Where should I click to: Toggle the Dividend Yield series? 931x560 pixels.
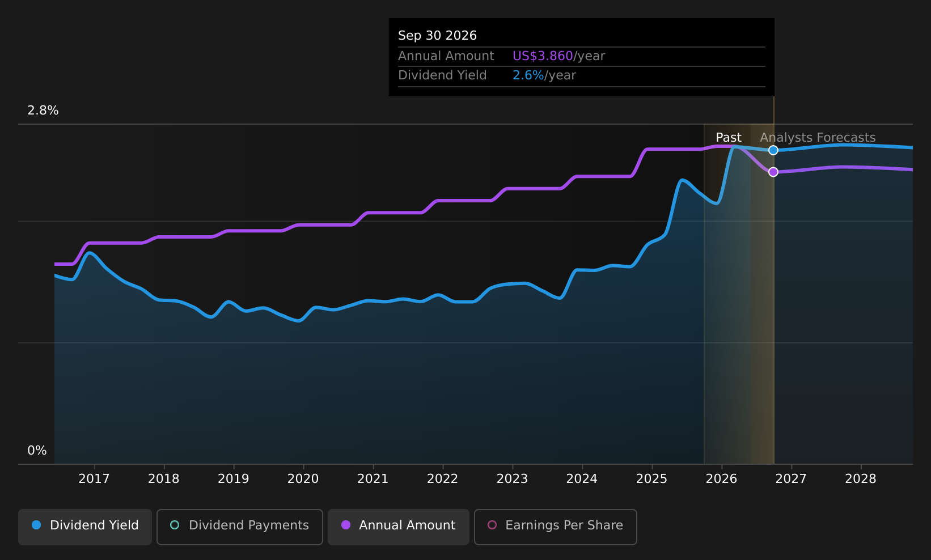(x=85, y=527)
